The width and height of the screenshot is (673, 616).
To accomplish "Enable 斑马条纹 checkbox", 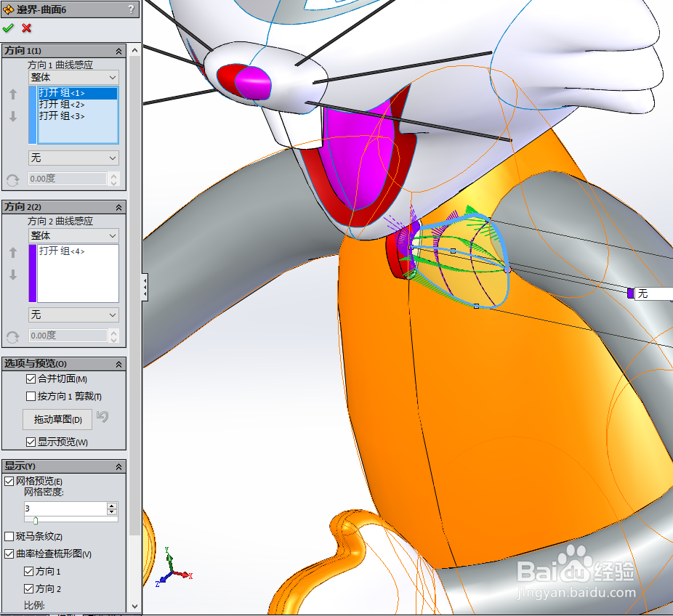I will 9,536.
